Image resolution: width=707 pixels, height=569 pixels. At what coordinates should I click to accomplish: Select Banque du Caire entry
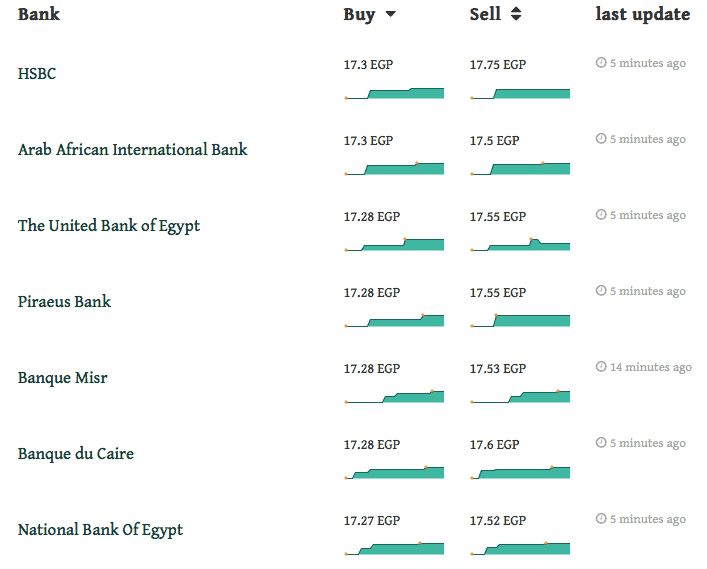pyautogui.click(x=76, y=453)
